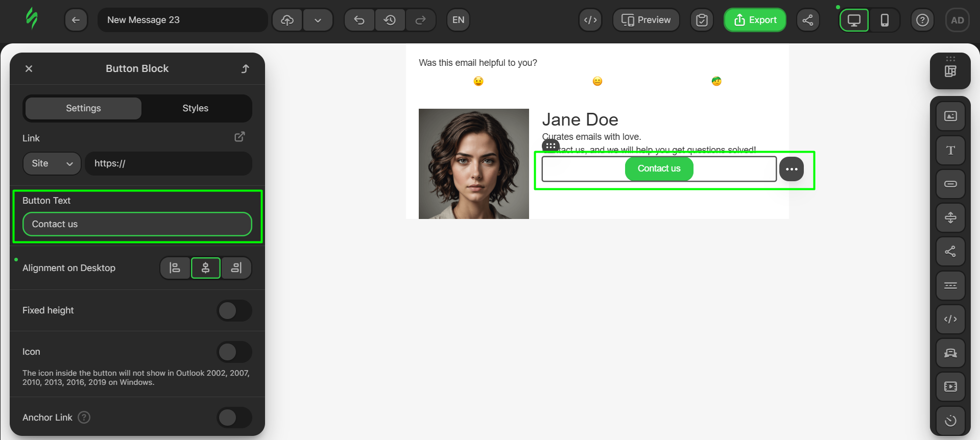Image resolution: width=980 pixels, height=440 pixels.
Task: Open the code editor icon in top bar
Action: (x=590, y=20)
